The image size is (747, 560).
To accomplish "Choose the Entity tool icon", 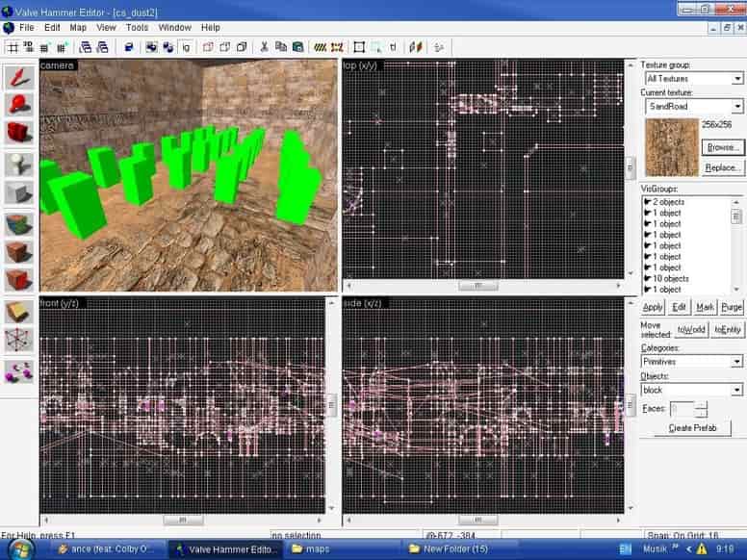I will click(x=19, y=164).
